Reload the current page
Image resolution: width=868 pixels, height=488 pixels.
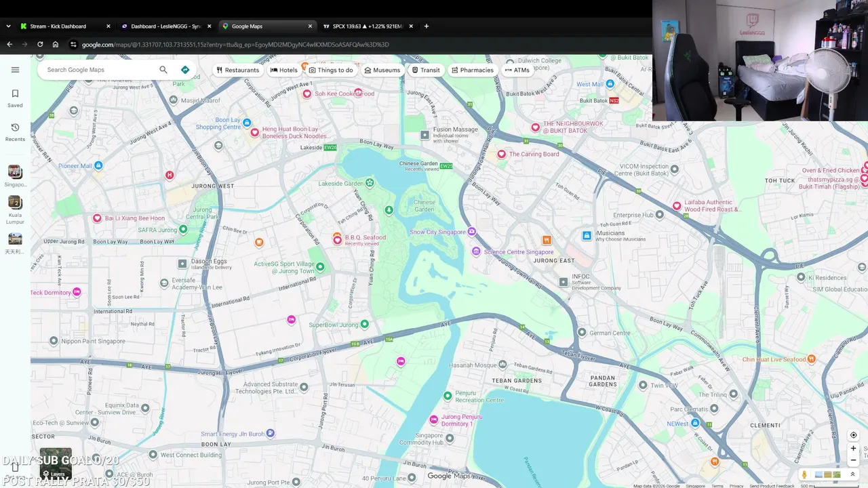pos(40,45)
